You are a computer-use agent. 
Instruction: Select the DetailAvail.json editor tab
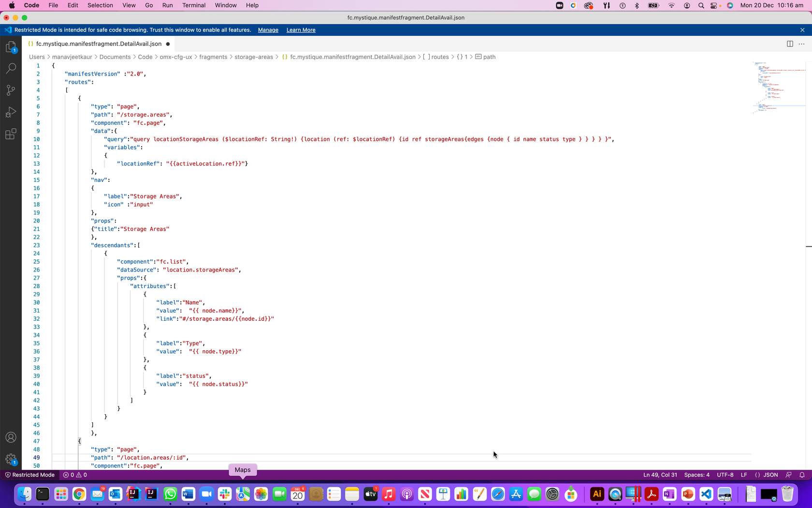pyautogui.click(x=99, y=44)
